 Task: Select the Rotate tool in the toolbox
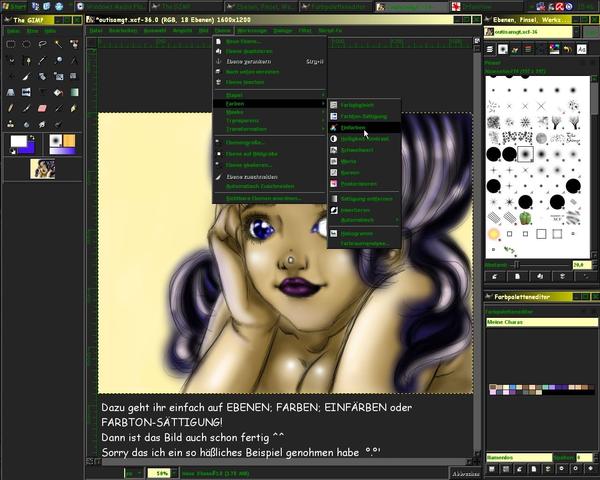click(42, 77)
